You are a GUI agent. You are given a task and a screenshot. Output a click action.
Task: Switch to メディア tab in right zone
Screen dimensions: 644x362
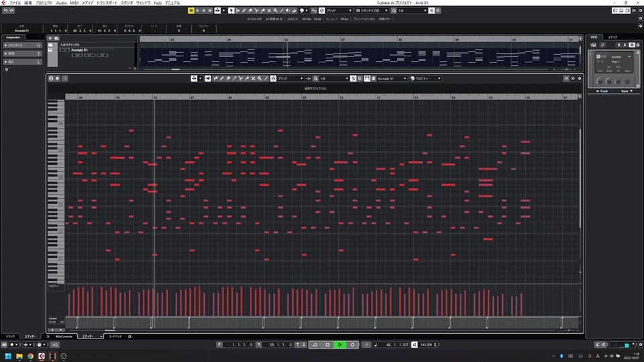[x=612, y=38]
